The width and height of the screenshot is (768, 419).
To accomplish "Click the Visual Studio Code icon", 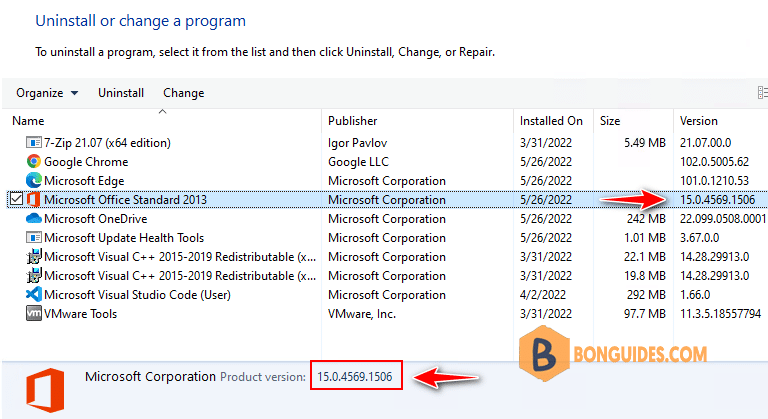I will point(33,295).
